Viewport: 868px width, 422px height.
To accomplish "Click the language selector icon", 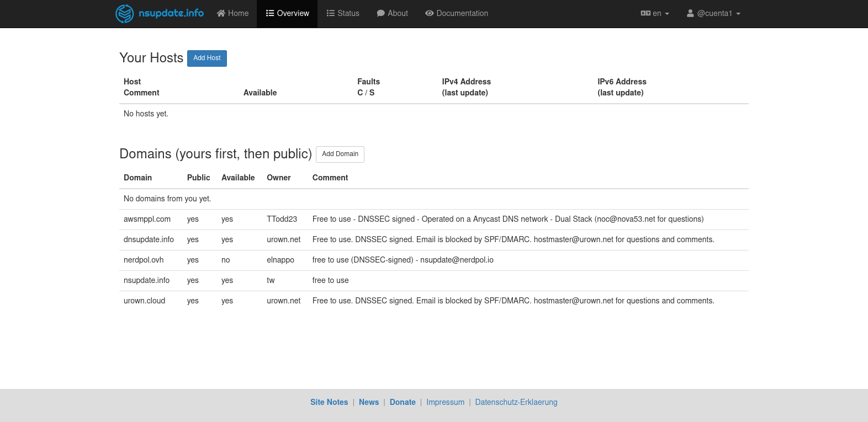I will (645, 13).
